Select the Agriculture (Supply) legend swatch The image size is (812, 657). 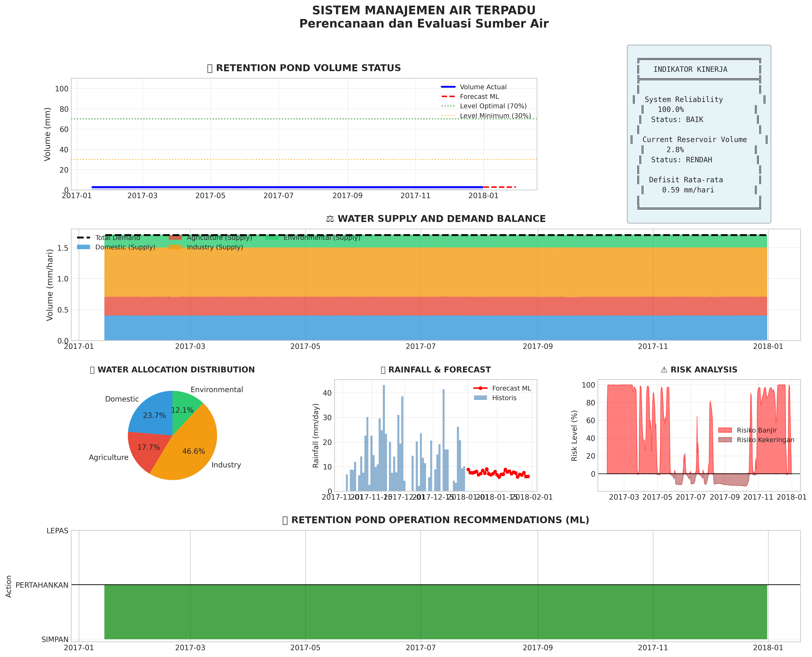click(175, 238)
